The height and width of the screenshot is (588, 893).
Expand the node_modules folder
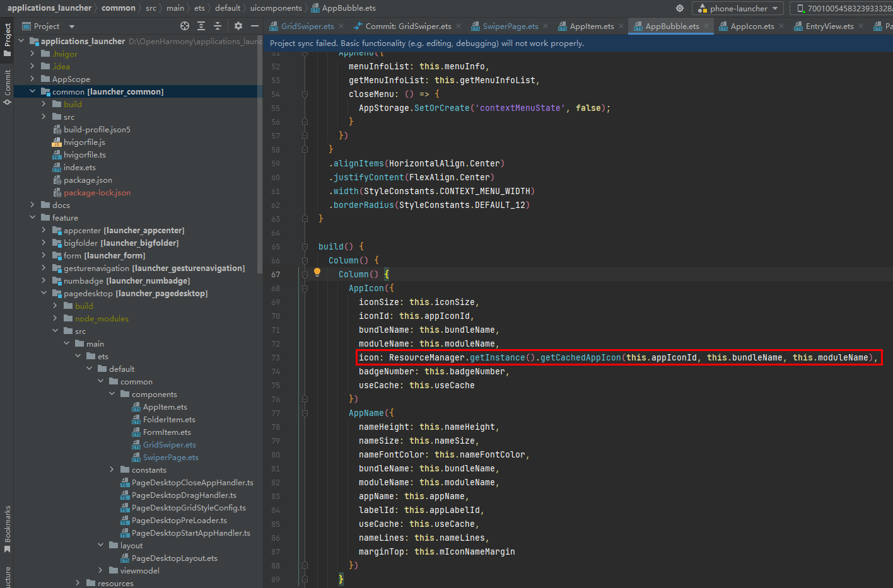click(55, 318)
